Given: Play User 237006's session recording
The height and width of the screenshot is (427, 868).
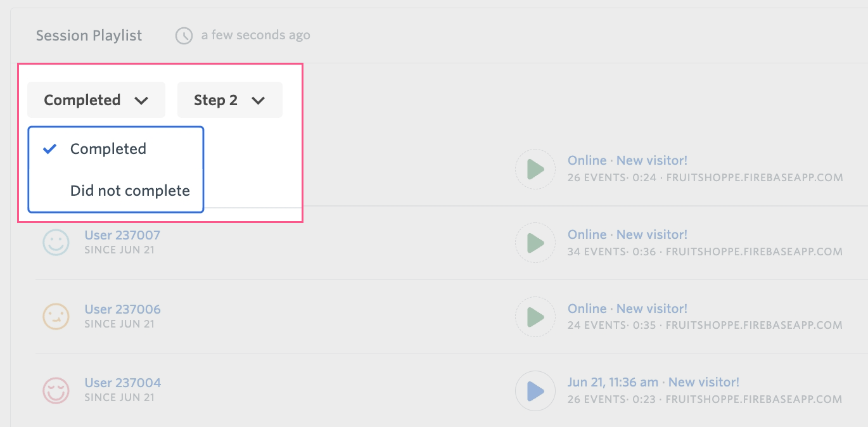Looking at the screenshot, I should [x=535, y=317].
